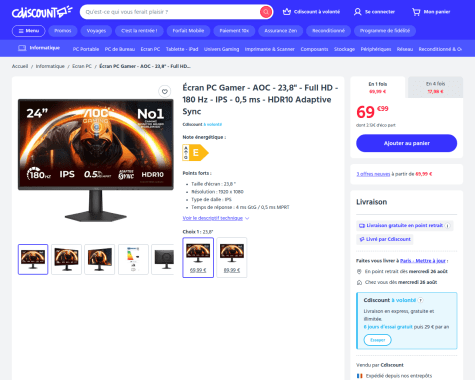The width and height of the screenshot is (475, 380).
Task: Go to Univers Gaming subcategory
Action: (x=221, y=49)
